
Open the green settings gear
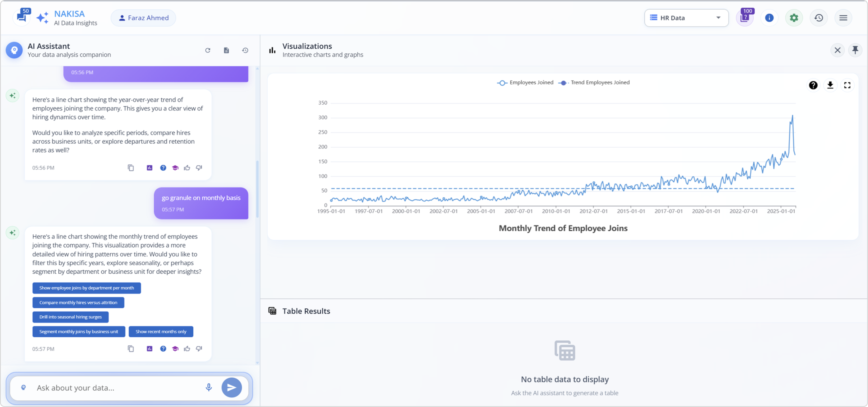pos(794,18)
